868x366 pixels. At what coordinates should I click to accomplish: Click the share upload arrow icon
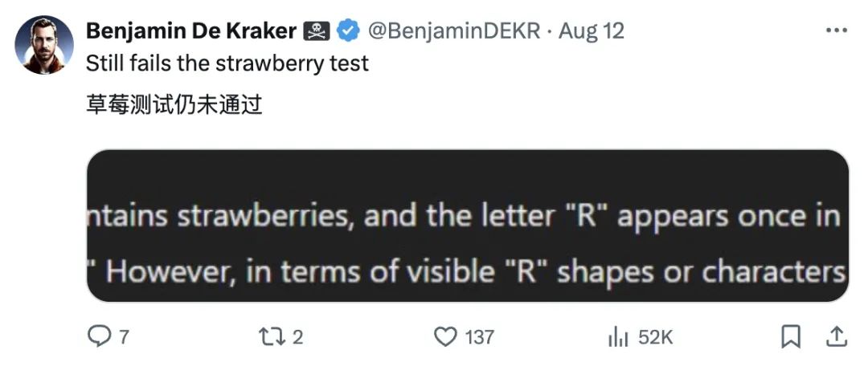pos(836,335)
